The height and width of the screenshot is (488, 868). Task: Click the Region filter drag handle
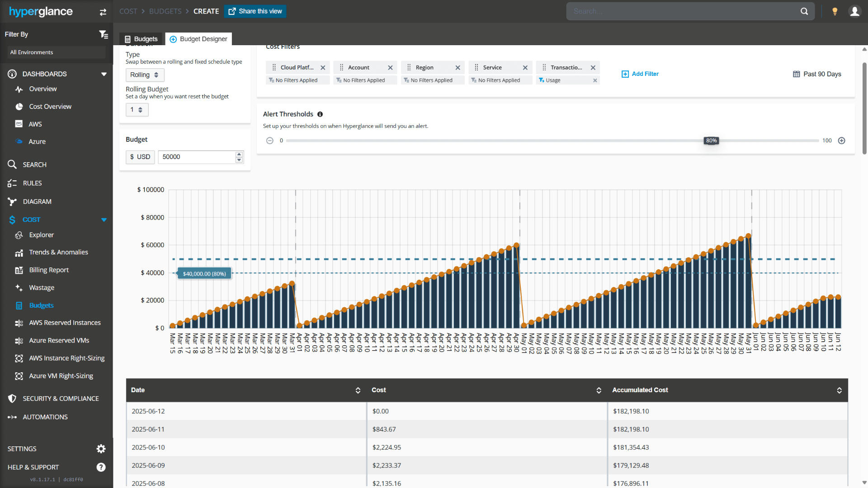tap(409, 68)
